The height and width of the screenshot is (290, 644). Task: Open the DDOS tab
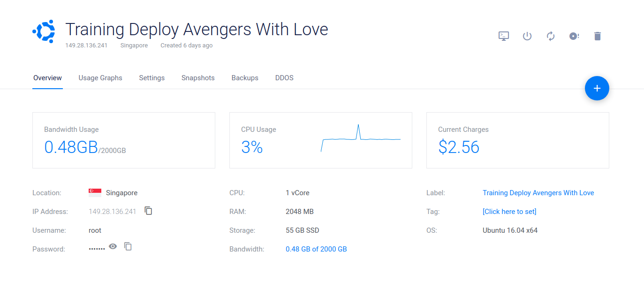click(284, 78)
